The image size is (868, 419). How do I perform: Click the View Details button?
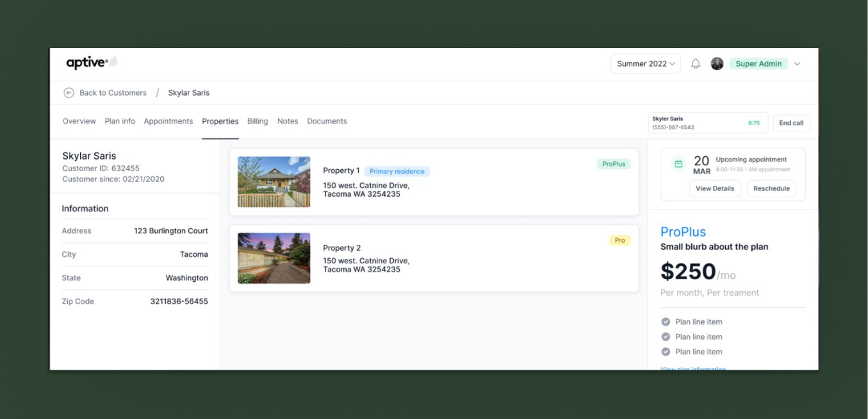coord(715,188)
